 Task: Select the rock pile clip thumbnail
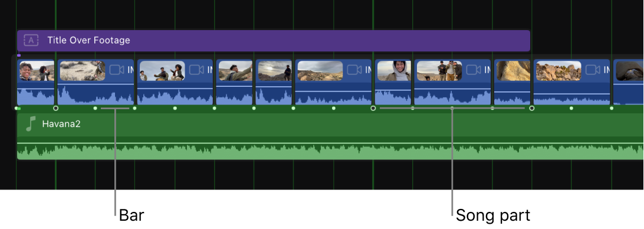pos(558,71)
